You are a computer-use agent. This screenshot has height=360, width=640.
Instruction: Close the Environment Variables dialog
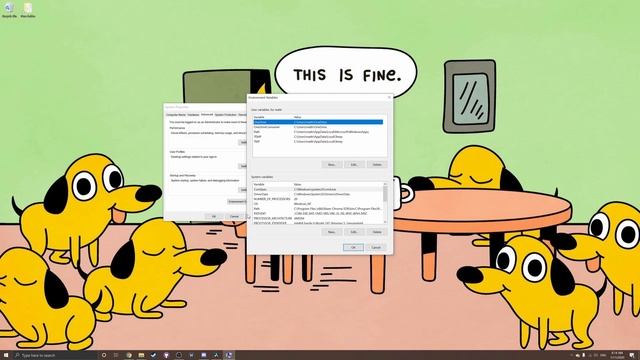[389, 98]
